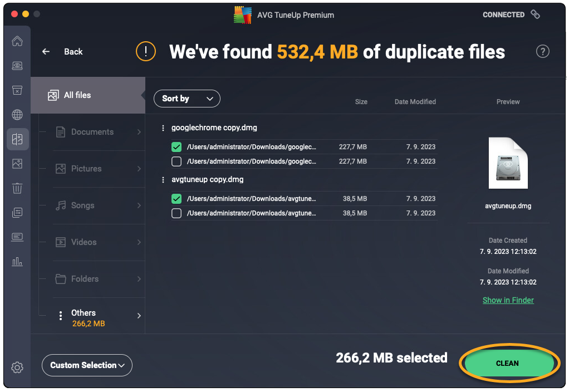
Task: Open the Sort by dropdown
Action: 187,99
